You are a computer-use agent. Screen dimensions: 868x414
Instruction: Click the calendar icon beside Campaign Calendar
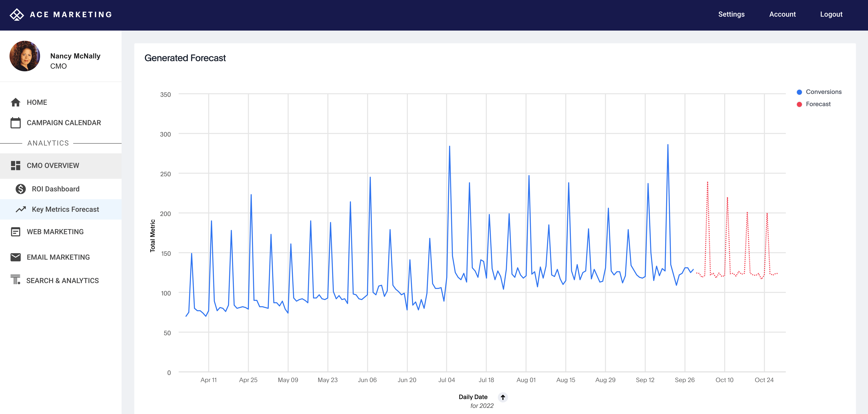(x=15, y=123)
